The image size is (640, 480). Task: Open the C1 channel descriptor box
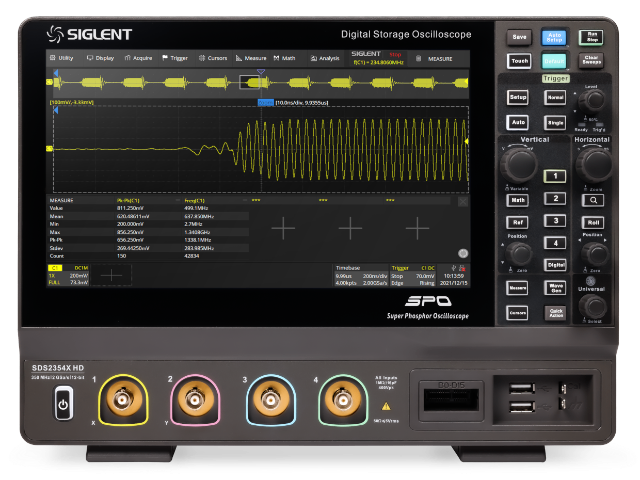pyautogui.click(x=68, y=276)
